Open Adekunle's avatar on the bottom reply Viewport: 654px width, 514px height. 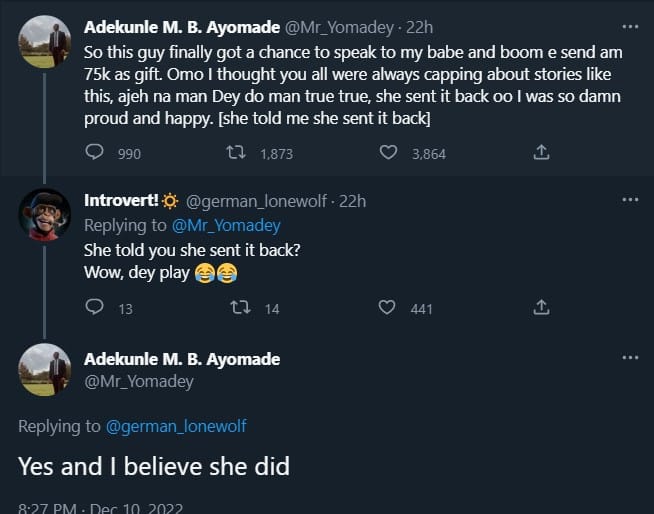pos(45,369)
